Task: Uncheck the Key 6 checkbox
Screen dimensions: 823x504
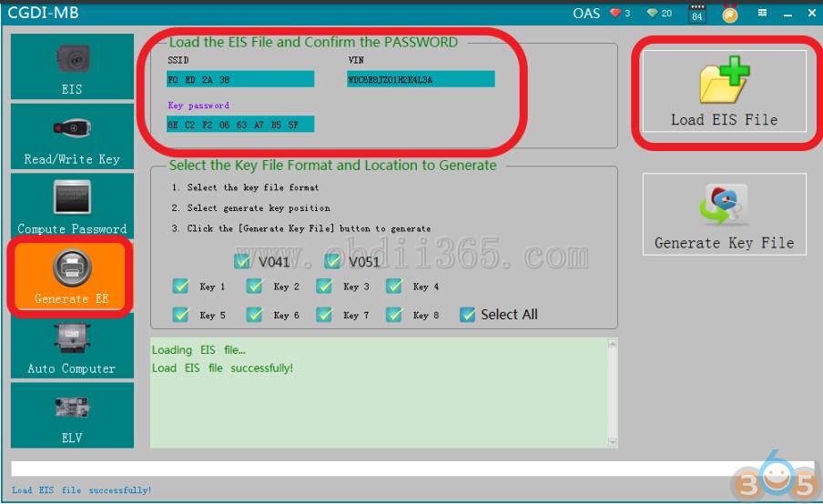Action: [x=254, y=315]
